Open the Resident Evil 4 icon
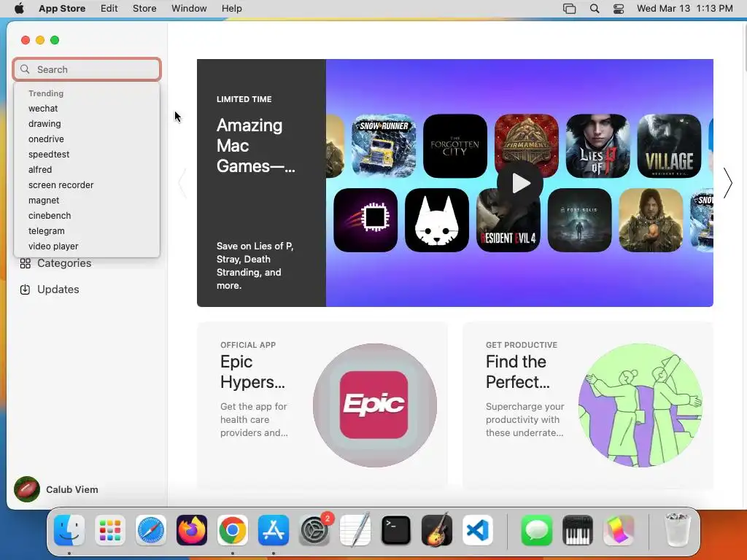 tap(508, 224)
